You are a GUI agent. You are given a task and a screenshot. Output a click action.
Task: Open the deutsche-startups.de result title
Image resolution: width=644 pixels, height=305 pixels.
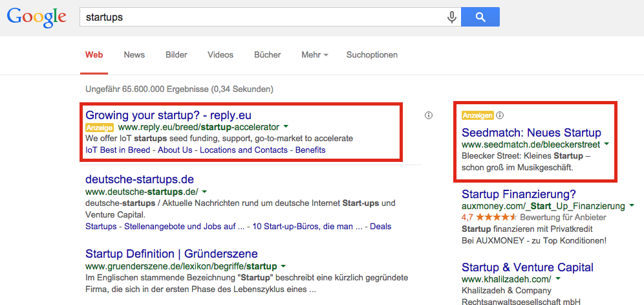(139, 179)
